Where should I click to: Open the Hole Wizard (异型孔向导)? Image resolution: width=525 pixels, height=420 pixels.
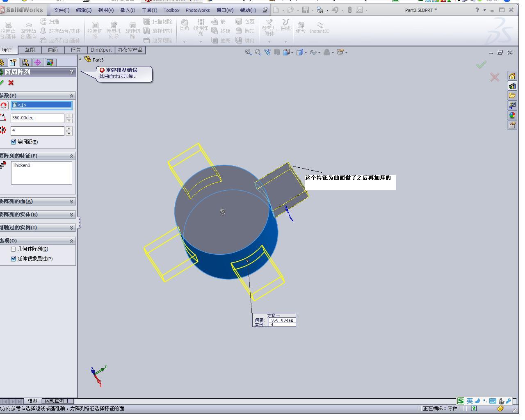click(114, 30)
